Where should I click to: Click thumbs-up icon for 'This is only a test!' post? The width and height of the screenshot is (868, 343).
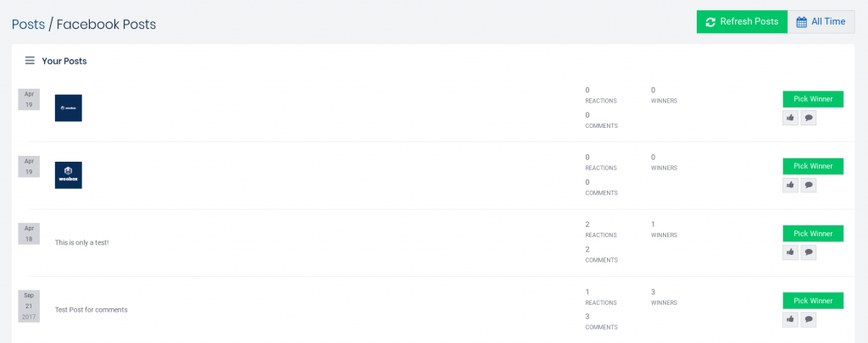coord(790,252)
